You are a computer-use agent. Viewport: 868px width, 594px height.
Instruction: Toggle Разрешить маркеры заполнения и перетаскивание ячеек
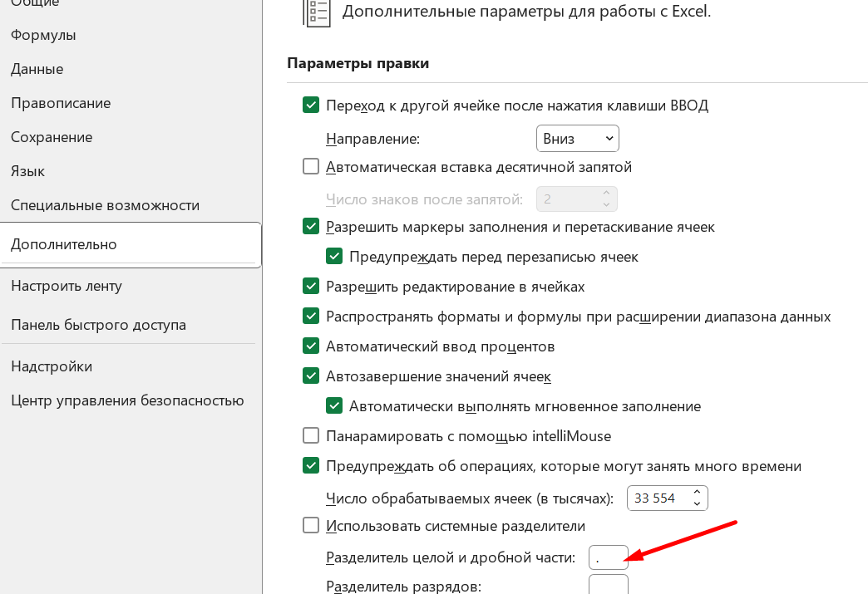[311, 226]
